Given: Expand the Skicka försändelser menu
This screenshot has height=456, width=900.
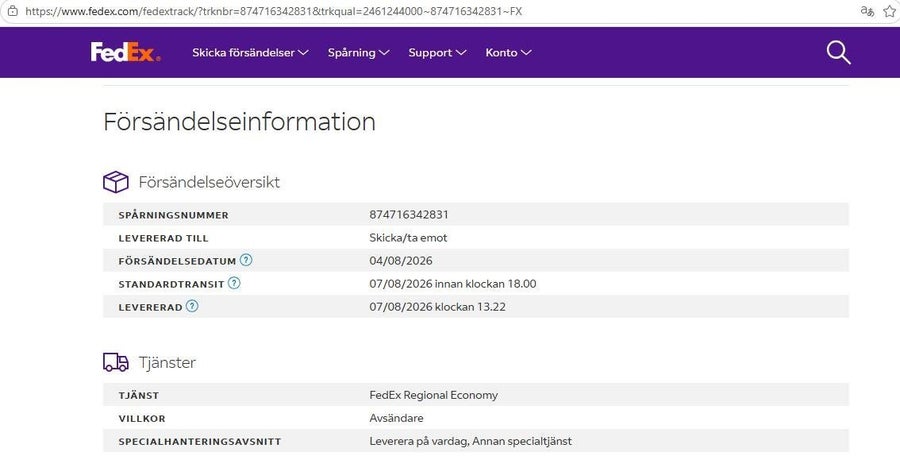Looking at the screenshot, I should [250, 53].
